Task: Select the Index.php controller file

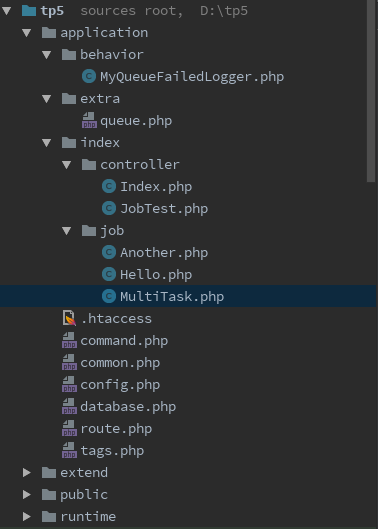Action: click(156, 187)
